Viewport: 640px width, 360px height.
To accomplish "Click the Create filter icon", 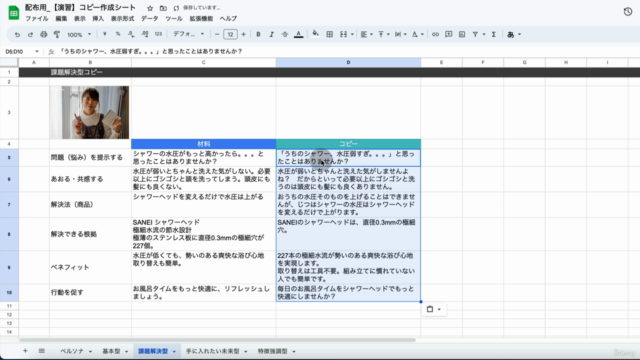I will [x=476, y=34].
